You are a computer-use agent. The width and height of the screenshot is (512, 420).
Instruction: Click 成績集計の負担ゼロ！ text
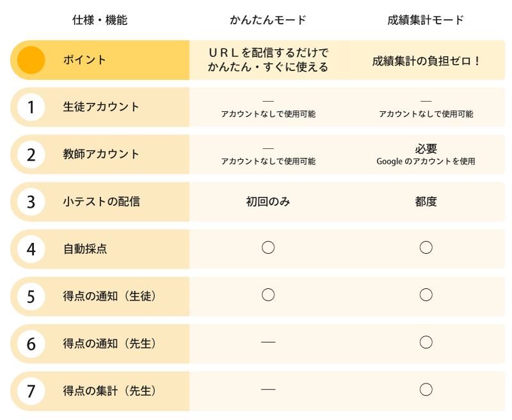426,61
